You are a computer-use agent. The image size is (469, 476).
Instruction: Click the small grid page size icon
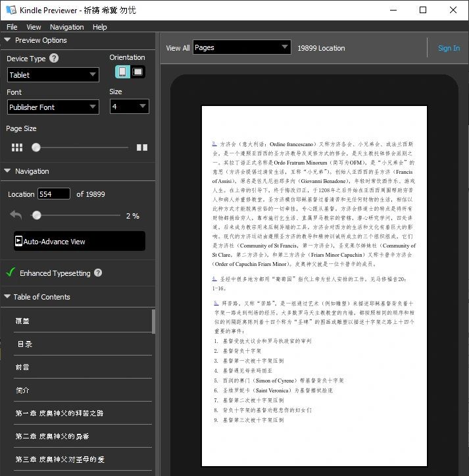(x=17, y=147)
